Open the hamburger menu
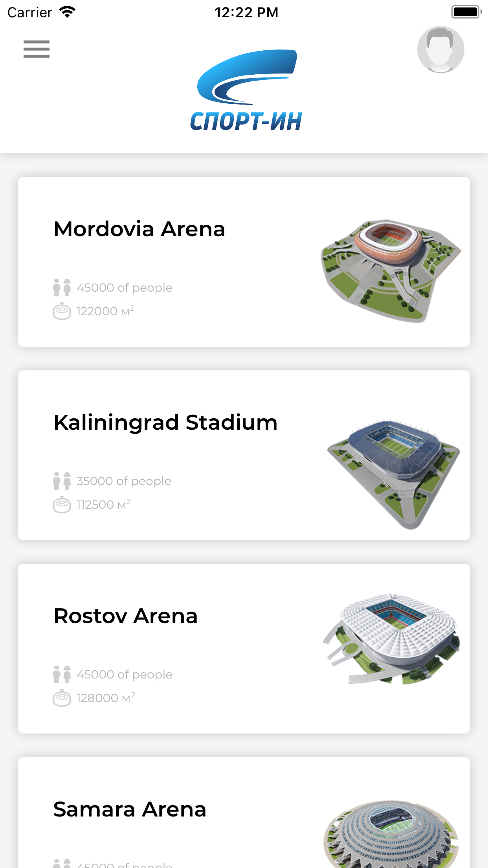The width and height of the screenshot is (488, 868). [x=37, y=49]
